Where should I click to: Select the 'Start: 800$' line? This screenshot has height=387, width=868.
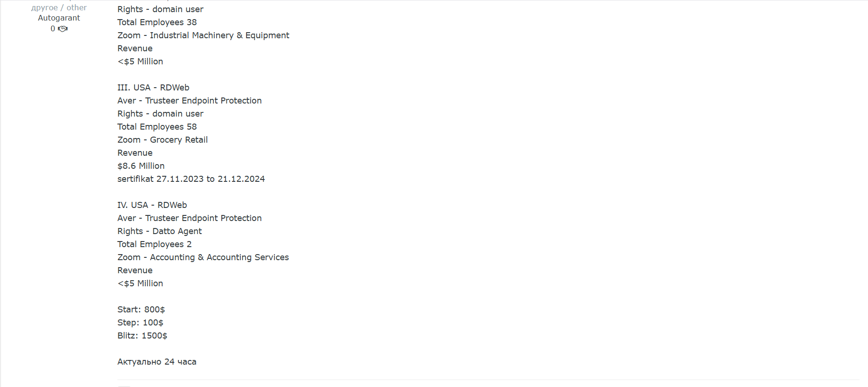(141, 310)
